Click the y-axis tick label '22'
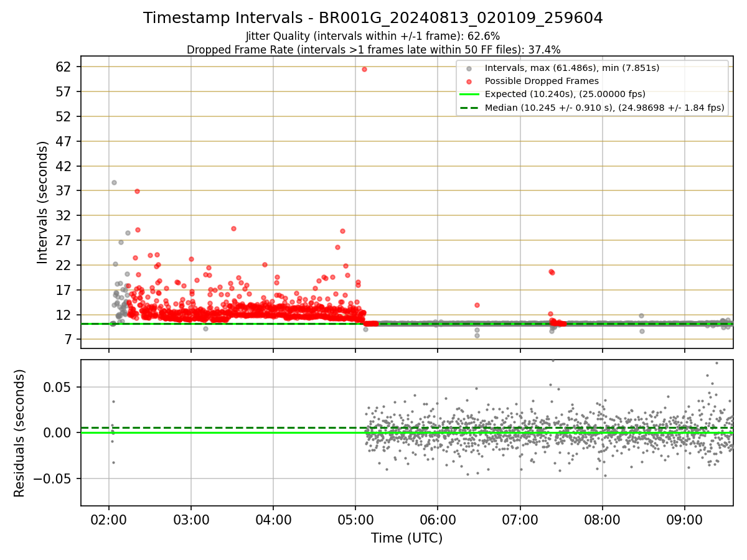This screenshot has width=747, height=560. click(x=65, y=265)
